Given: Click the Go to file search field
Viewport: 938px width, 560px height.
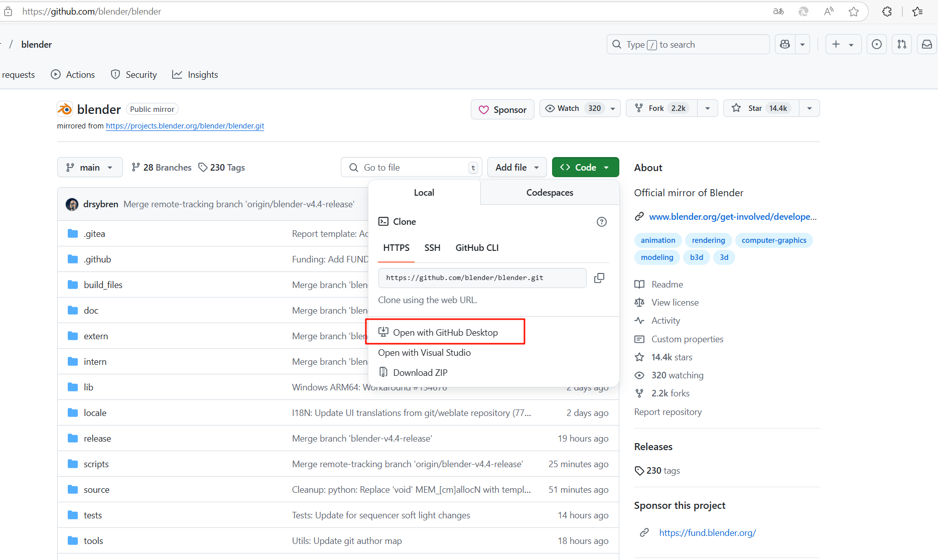Looking at the screenshot, I should [412, 168].
